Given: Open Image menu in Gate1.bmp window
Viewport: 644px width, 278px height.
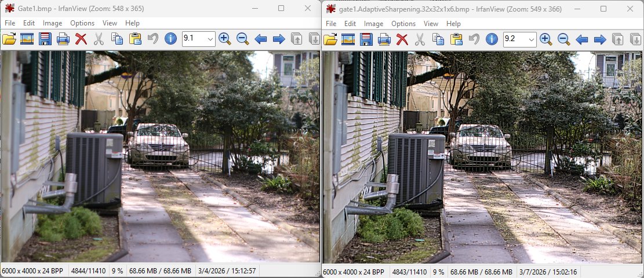Looking at the screenshot, I should 53,23.
